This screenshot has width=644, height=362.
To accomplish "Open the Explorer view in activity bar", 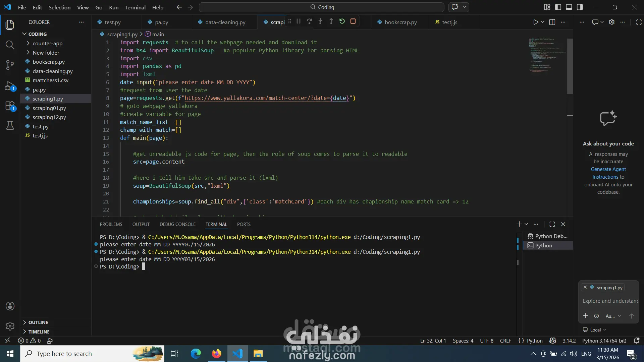I will pos(10,24).
